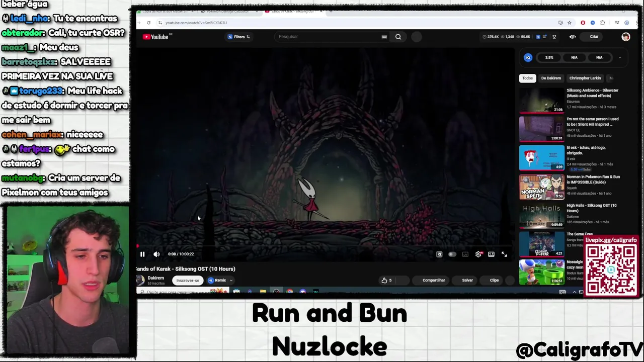The width and height of the screenshot is (644, 362).
Task: Open the browser extensions puzzle icon
Action: pos(602,23)
